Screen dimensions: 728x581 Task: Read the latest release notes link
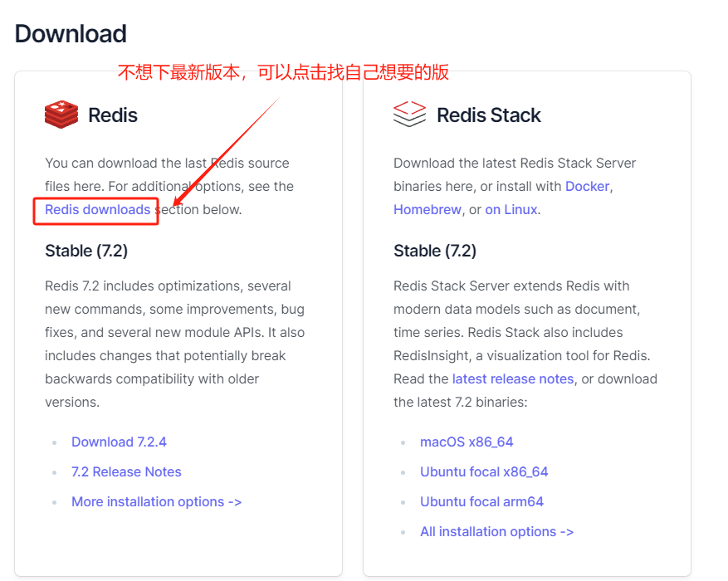(x=513, y=378)
